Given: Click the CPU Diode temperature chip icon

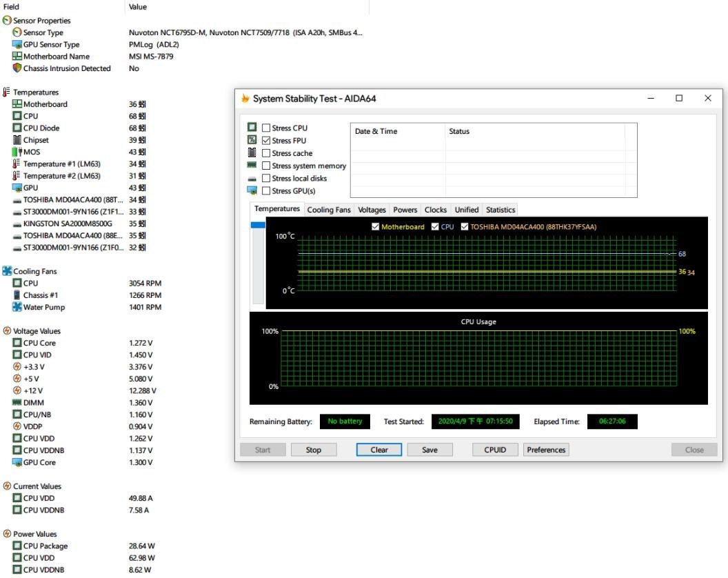Looking at the screenshot, I should click(x=17, y=128).
